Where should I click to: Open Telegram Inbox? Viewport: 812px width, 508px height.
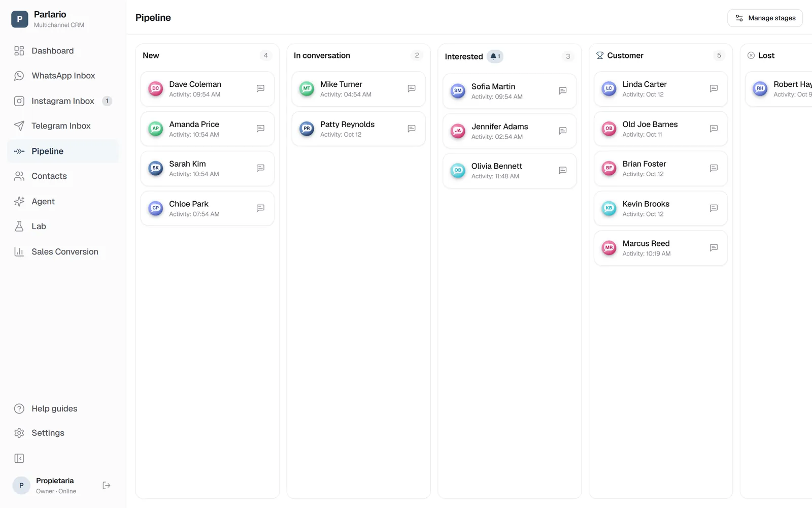[63, 126]
